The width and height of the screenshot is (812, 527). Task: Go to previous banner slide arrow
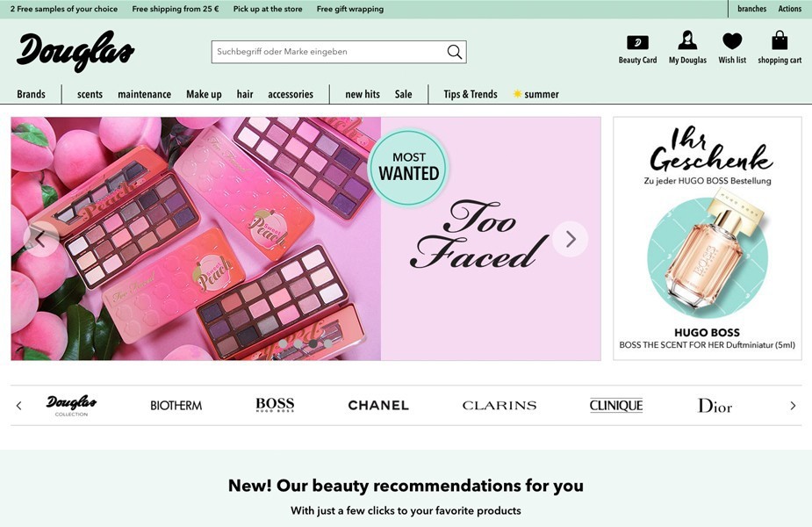pyautogui.click(x=41, y=239)
